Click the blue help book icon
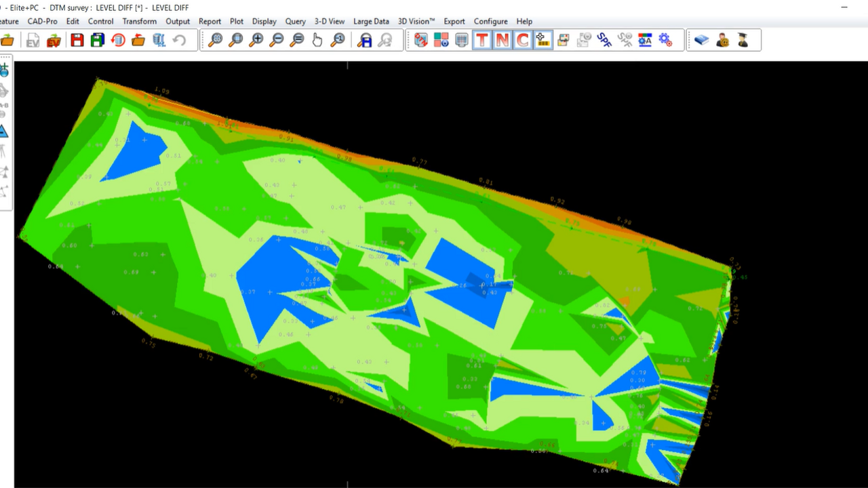 point(702,40)
